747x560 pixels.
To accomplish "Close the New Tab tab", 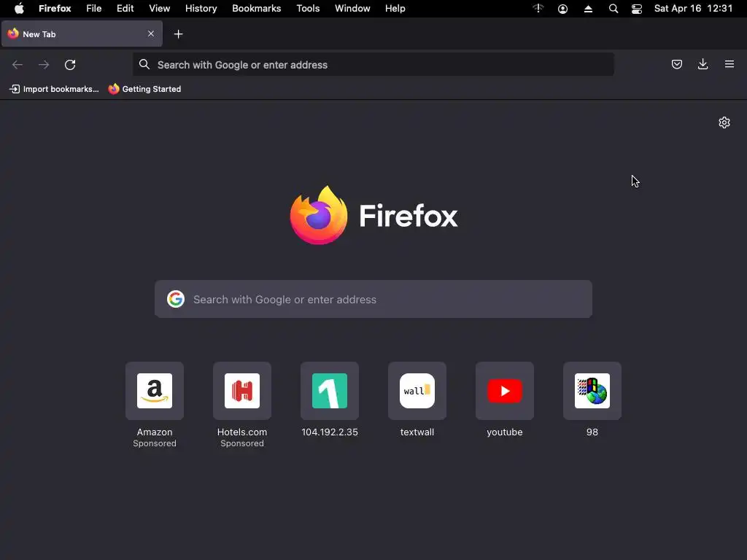I will [x=151, y=34].
